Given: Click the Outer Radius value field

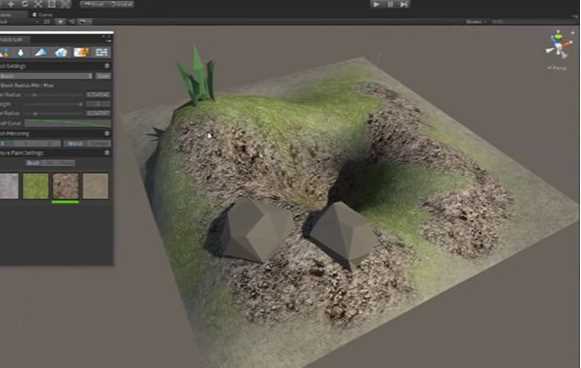Looking at the screenshot, I should point(98,95).
